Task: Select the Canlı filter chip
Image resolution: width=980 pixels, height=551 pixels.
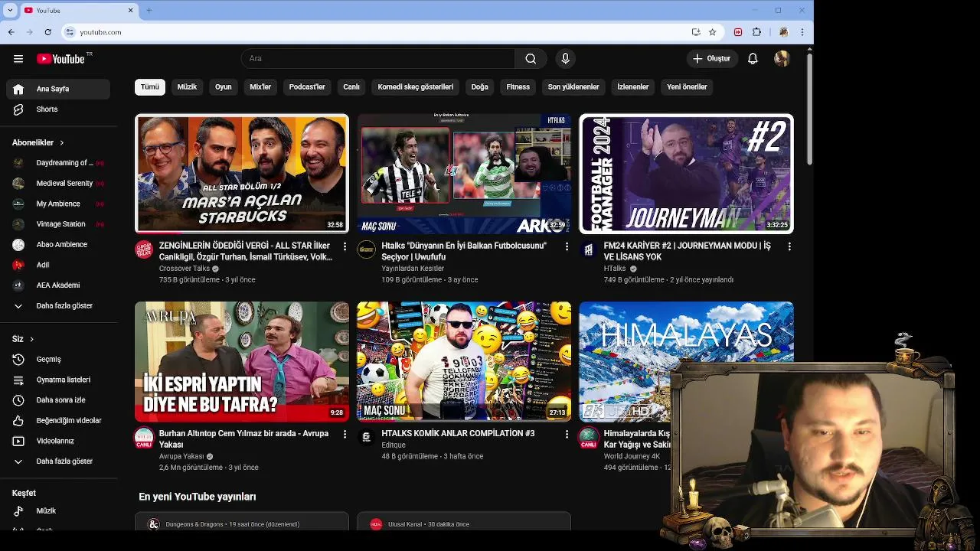Action: coord(351,87)
